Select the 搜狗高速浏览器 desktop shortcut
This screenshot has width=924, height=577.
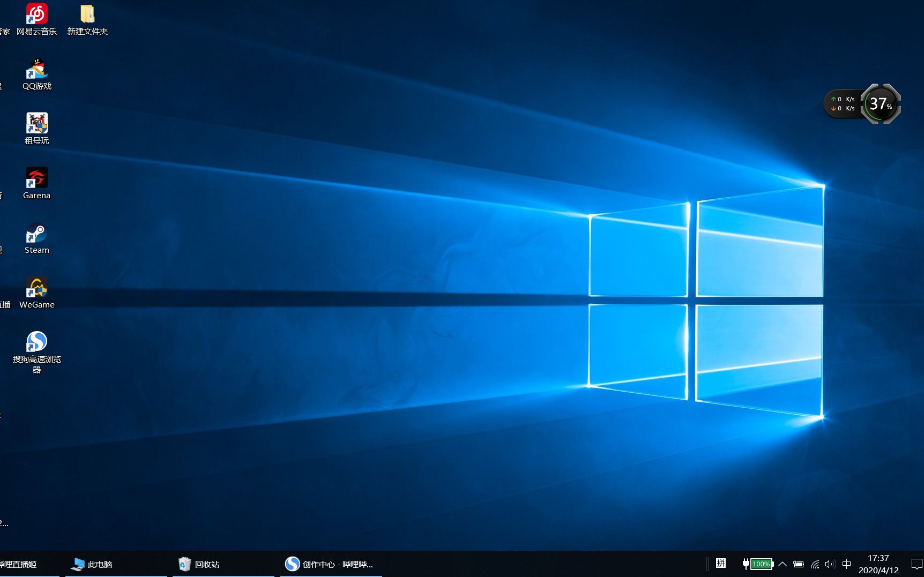[x=36, y=352]
